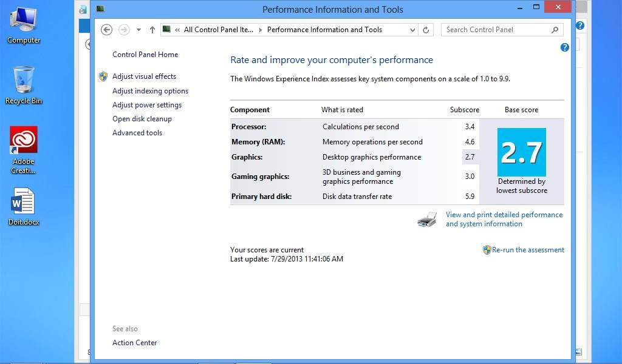Go up one level with Up arrow
Screen dimensions: 622x364
click(x=152, y=30)
